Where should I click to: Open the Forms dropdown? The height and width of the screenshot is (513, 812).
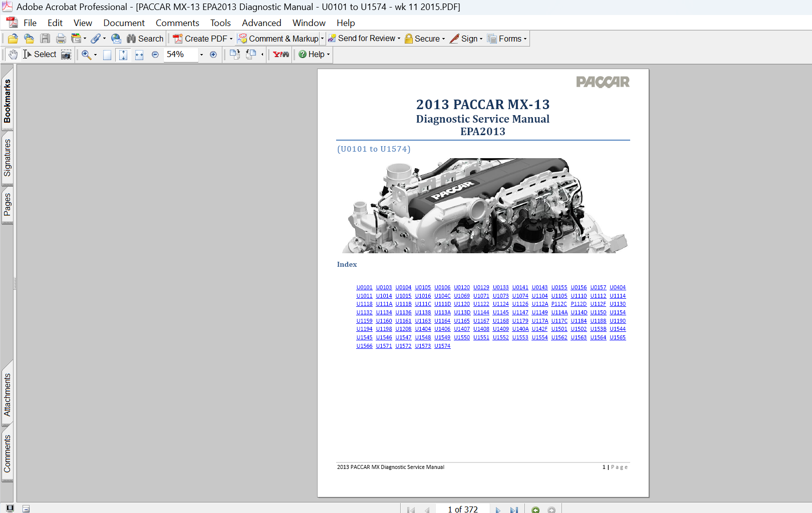pyautogui.click(x=507, y=39)
